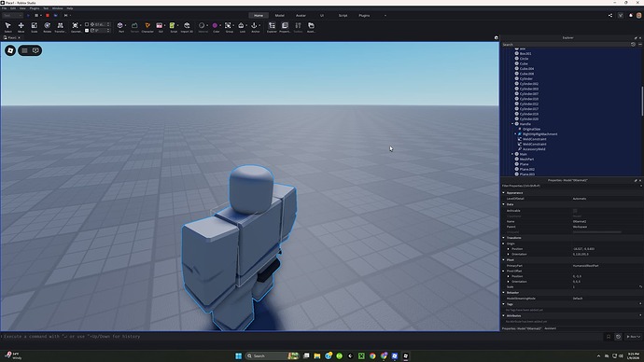The height and width of the screenshot is (362, 644).
Task: Click the Roblox logo button in viewport
Action: pos(10,50)
